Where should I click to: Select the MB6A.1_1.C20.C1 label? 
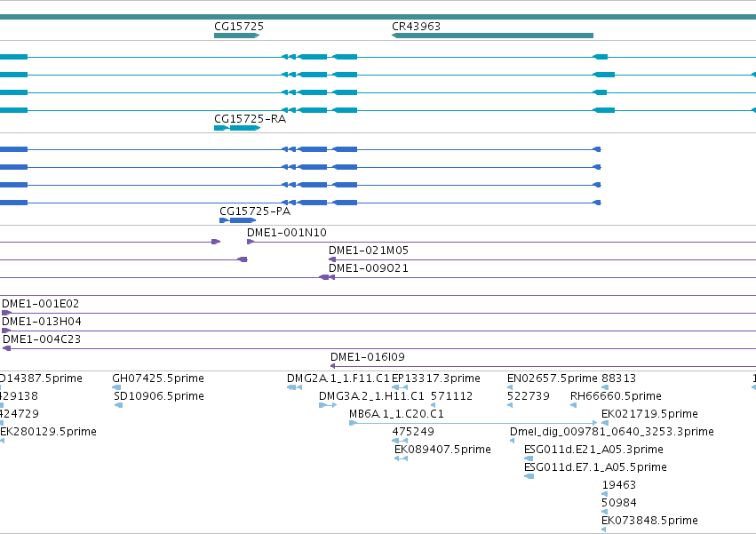(396, 414)
